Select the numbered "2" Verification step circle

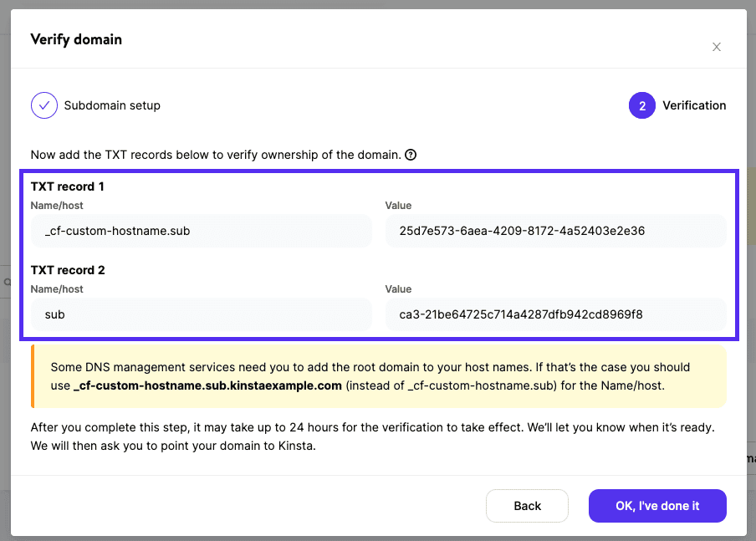click(641, 105)
